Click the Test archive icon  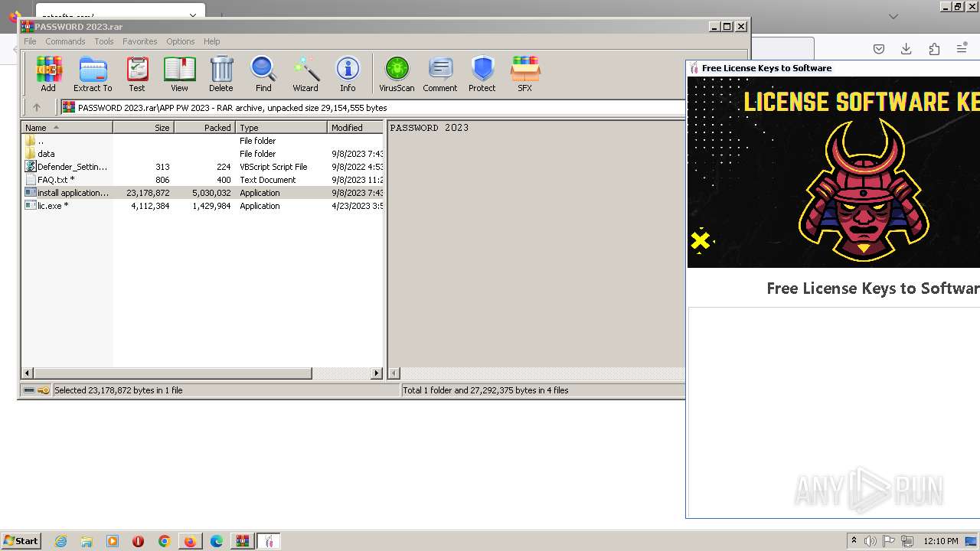click(x=137, y=74)
